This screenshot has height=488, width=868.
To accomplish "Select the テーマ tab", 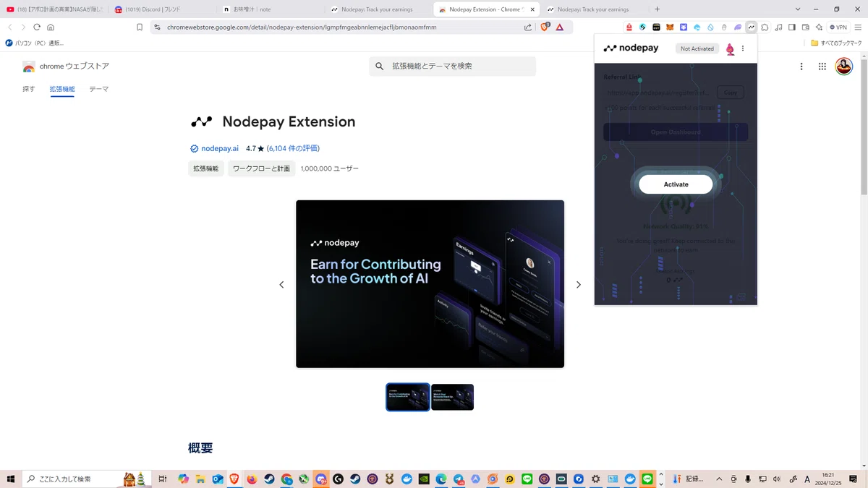I will [x=99, y=89].
